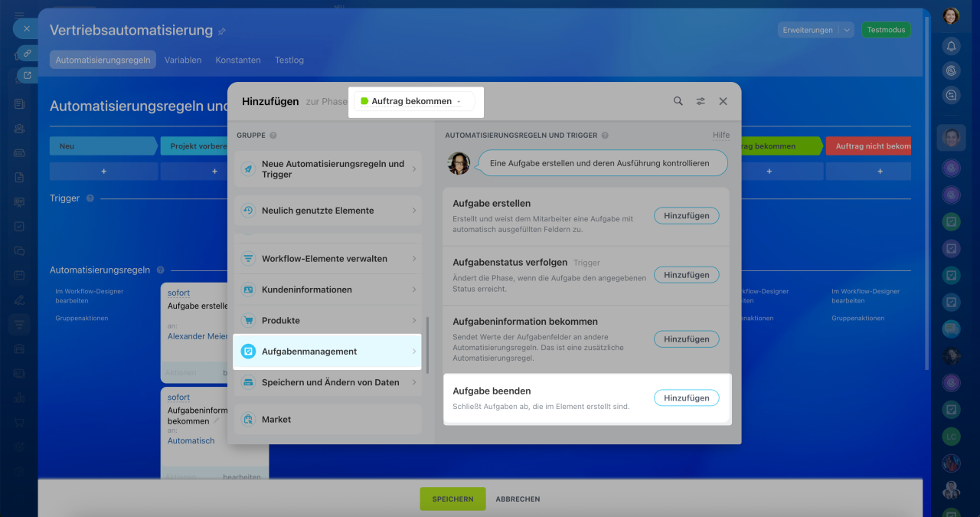Viewport: 980px width, 517px height.
Task: Click the open-in-new-window icon on slider edge
Action: [27, 75]
